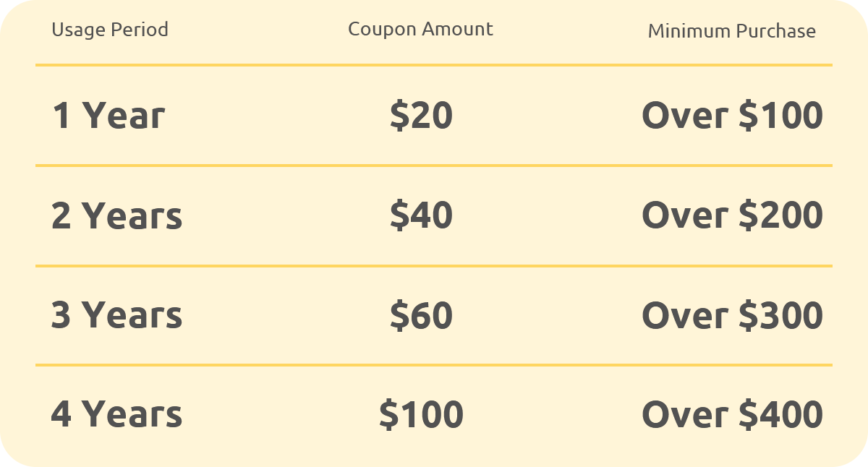Select the 2 Years usage period

[x=117, y=215]
